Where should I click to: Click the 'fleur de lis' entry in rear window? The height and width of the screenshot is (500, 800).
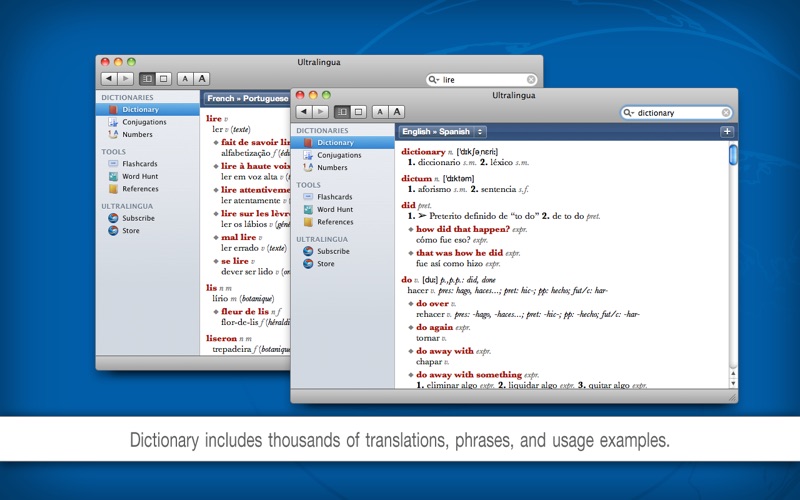[245, 311]
